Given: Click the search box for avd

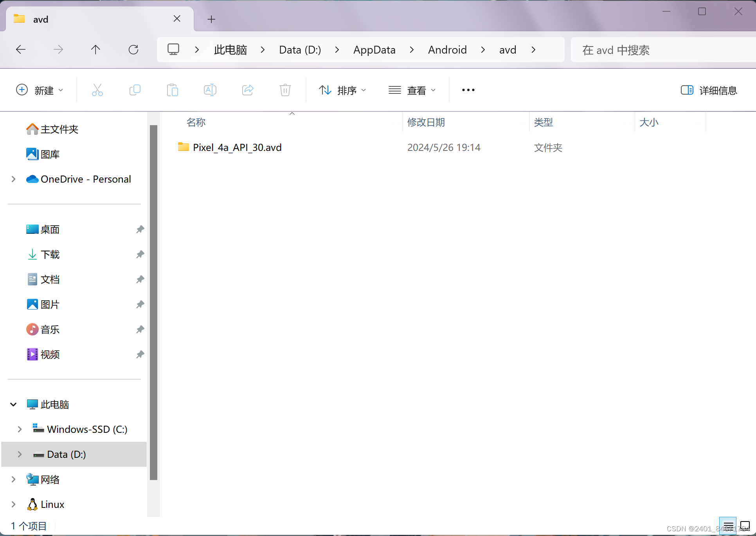Looking at the screenshot, I should 661,50.
